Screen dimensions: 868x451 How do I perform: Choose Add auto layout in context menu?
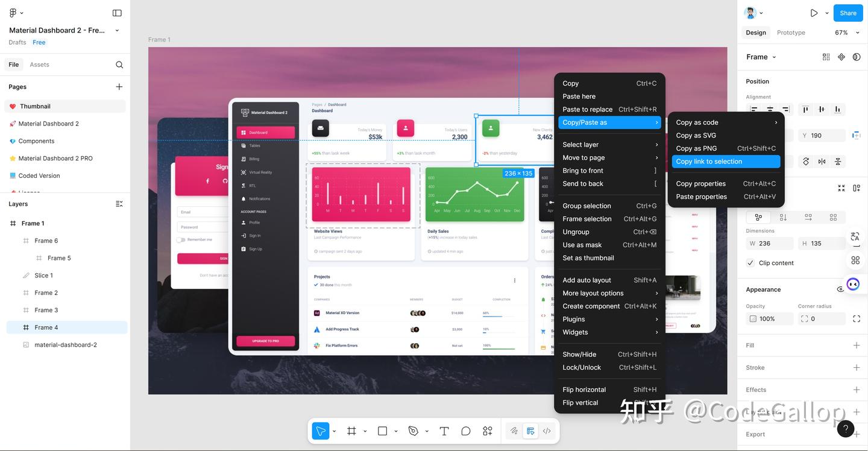point(609,280)
